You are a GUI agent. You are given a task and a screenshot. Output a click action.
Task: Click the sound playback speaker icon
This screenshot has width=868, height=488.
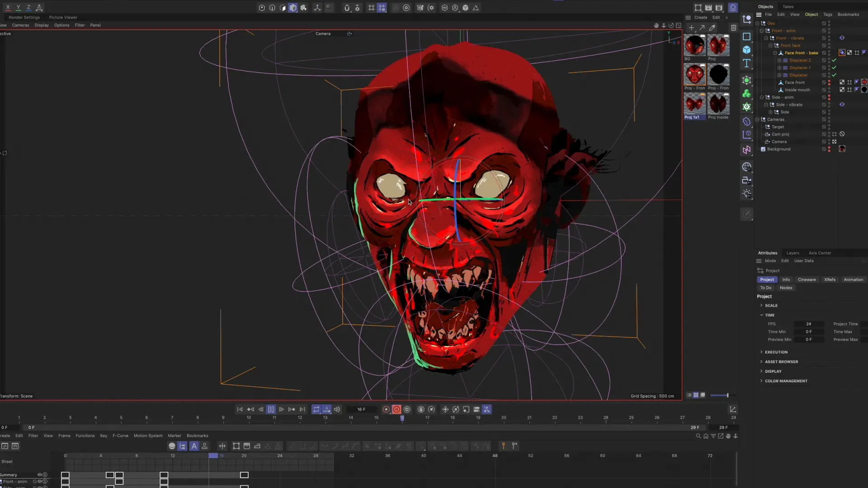(337, 409)
